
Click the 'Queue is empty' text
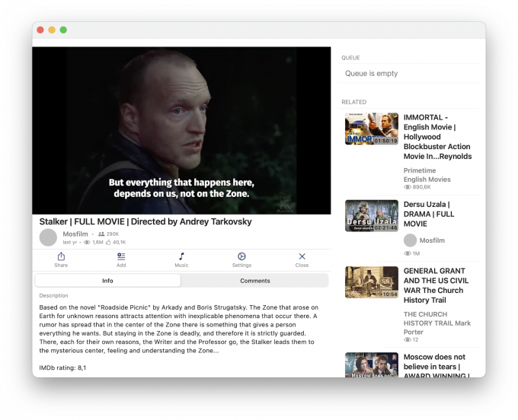pyautogui.click(x=371, y=73)
